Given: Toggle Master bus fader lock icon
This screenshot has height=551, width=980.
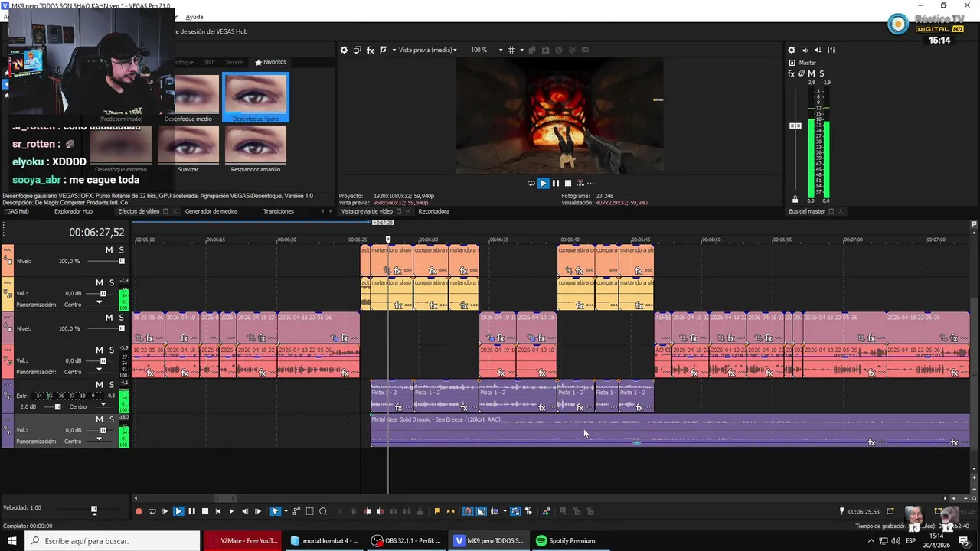Looking at the screenshot, I should tap(795, 200).
